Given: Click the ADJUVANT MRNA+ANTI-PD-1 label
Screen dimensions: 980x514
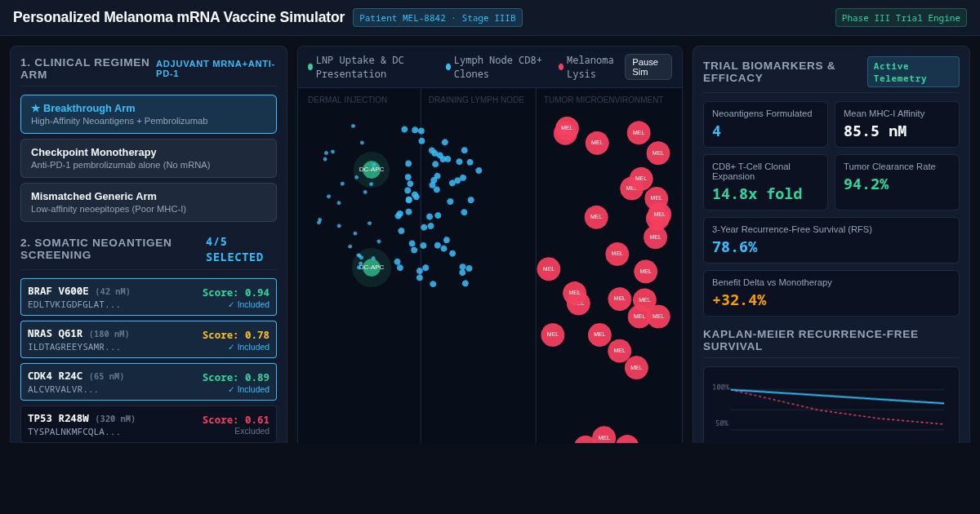Looking at the screenshot, I should click(x=216, y=69).
